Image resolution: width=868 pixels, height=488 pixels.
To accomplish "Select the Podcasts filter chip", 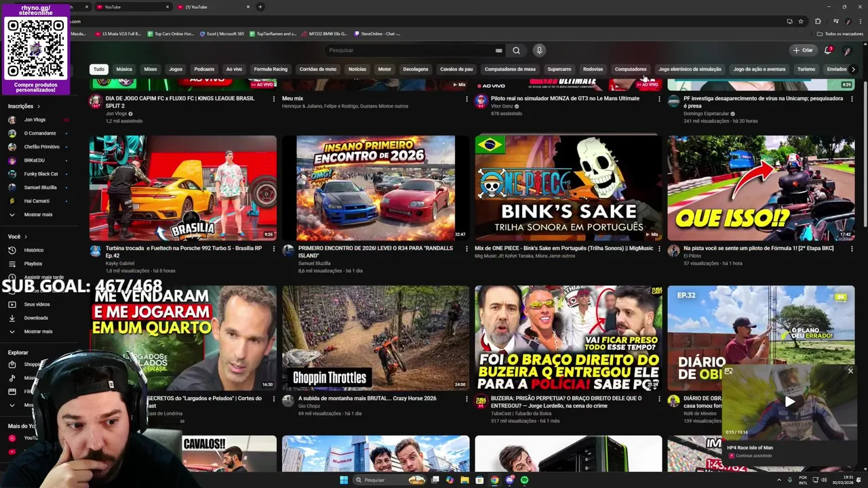I will point(204,69).
